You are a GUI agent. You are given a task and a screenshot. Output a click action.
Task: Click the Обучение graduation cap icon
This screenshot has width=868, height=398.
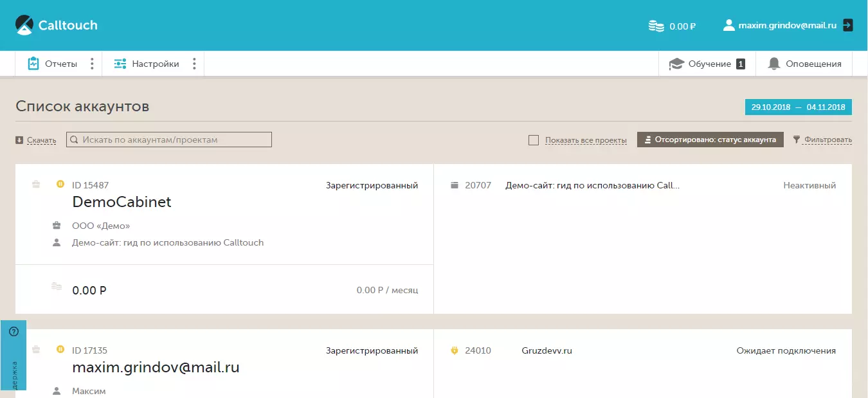point(676,64)
